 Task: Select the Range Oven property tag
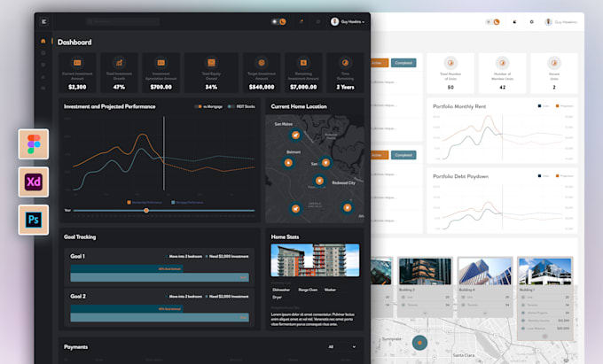pyautogui.click(x=308, y=290)
